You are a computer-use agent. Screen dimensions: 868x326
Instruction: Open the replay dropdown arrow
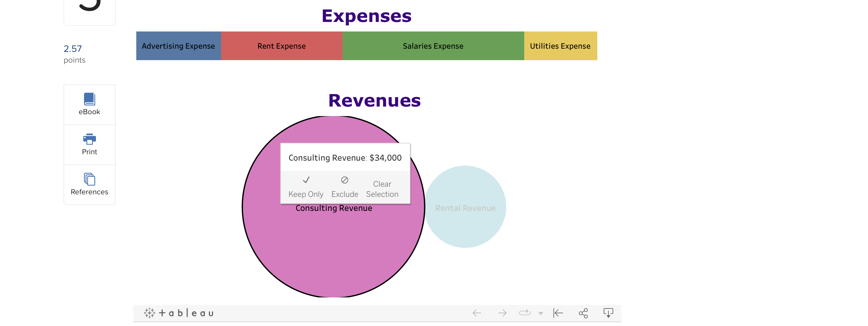[x=540, y=313]
